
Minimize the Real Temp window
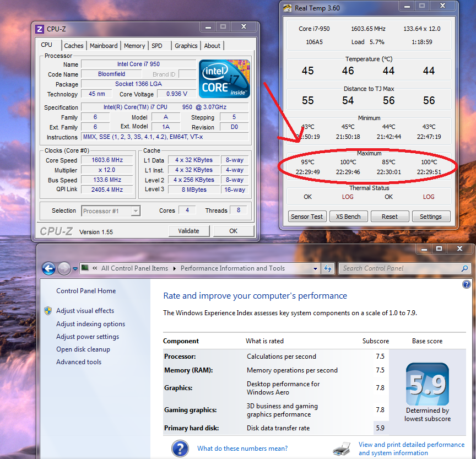point(407,6)
